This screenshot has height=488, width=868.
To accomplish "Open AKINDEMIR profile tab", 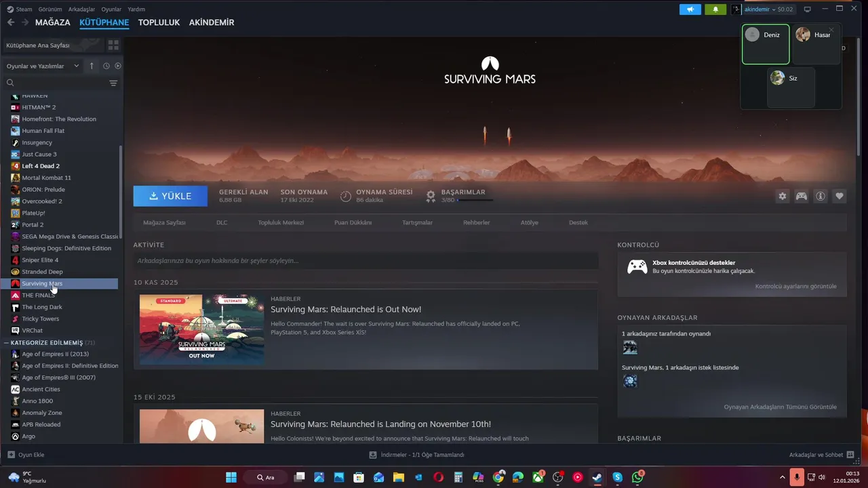I will click(x=212, y=22).
